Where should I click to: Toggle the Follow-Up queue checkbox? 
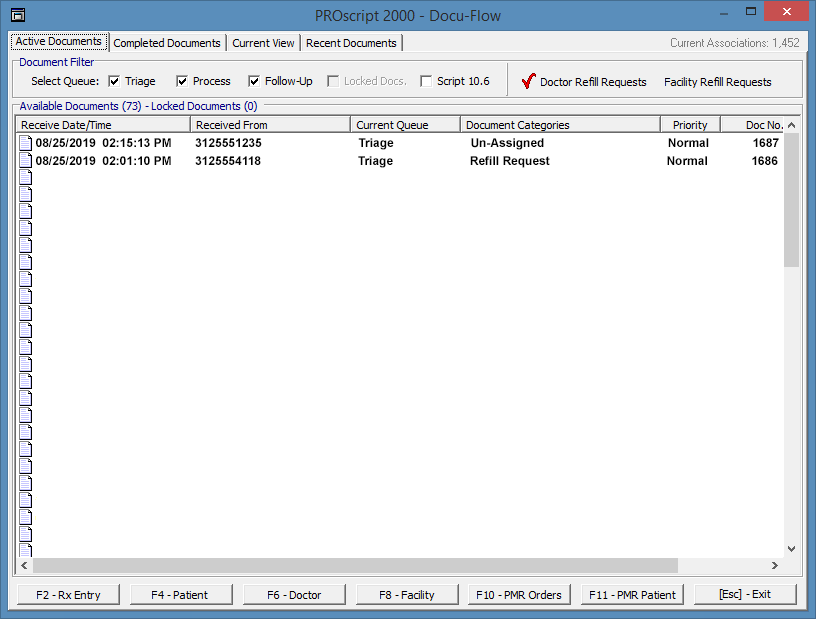pos(255,81)
